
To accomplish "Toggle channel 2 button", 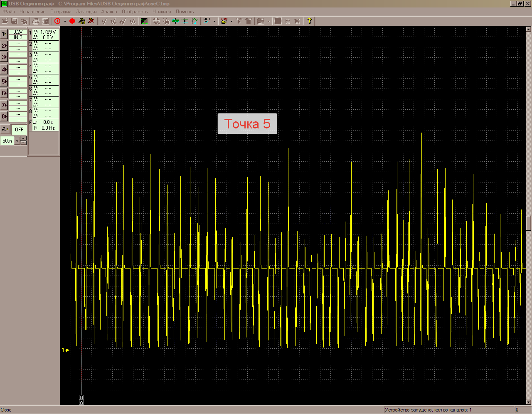I will tap(4, 46).
